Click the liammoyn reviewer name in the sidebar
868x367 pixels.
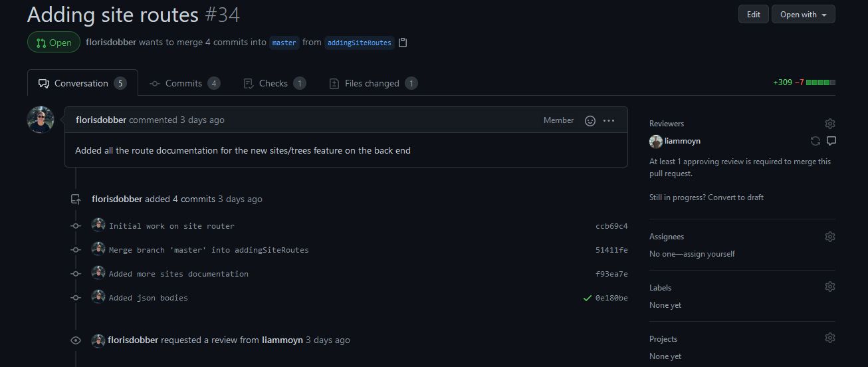click(x=683, y=141)
